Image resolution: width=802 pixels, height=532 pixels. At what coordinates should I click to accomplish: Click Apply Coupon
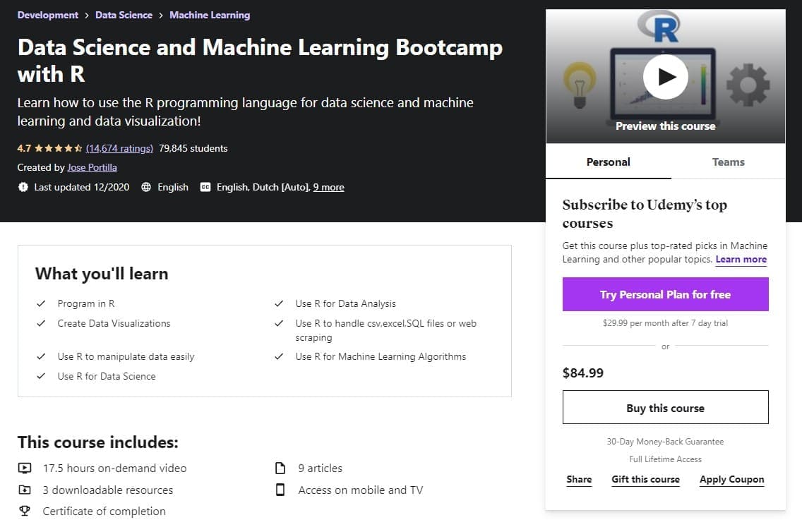[x=732, y=479]
